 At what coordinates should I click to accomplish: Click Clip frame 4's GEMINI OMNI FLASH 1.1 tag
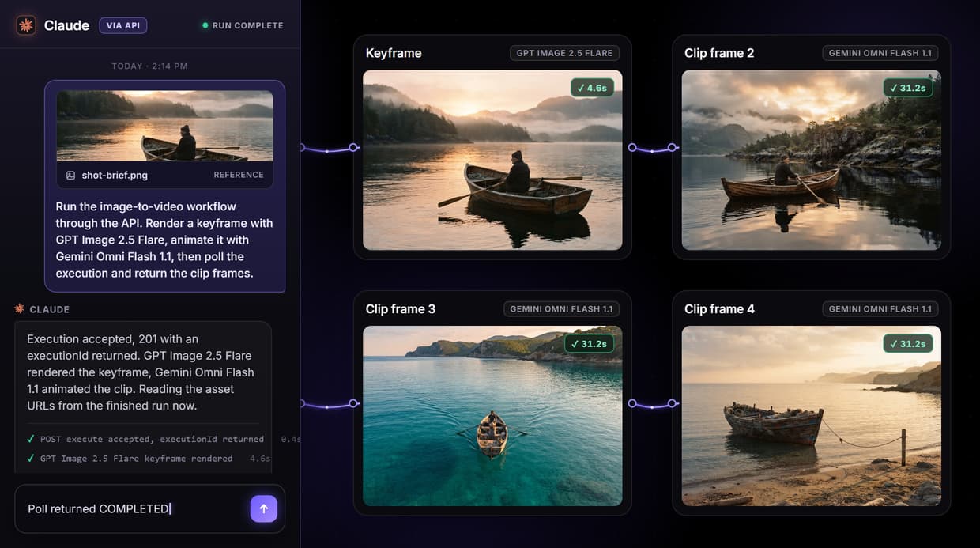(x=880, y=308)
